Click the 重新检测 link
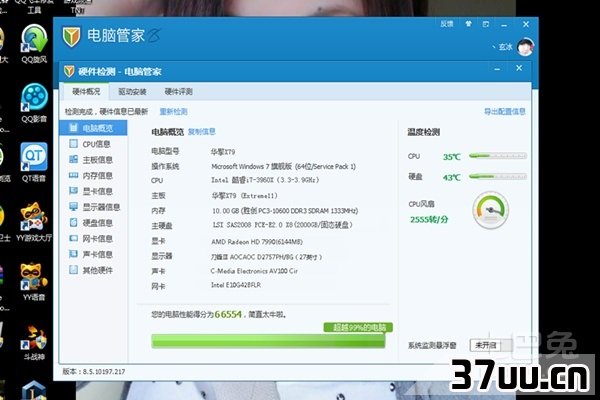 [x=173, y=111]
